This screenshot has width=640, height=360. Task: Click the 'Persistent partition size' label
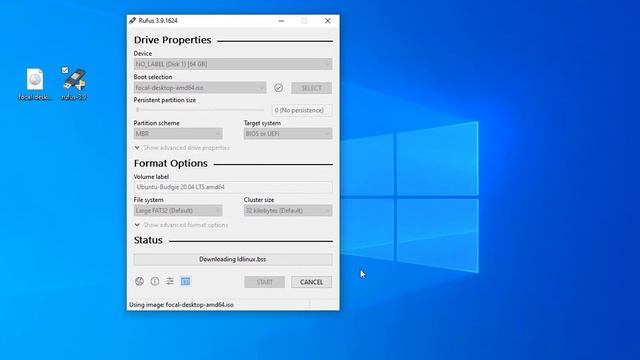[165, 100]
